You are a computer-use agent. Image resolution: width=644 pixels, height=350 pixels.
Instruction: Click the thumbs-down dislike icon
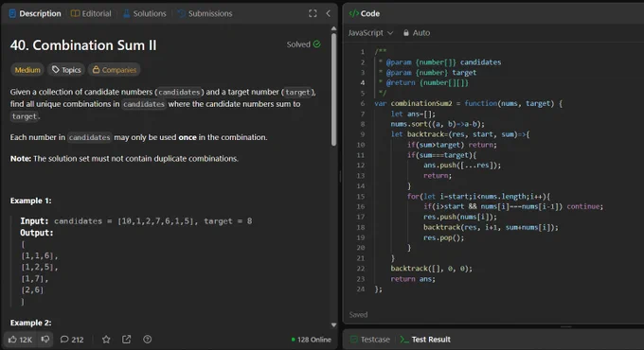[x=45, y=340]
